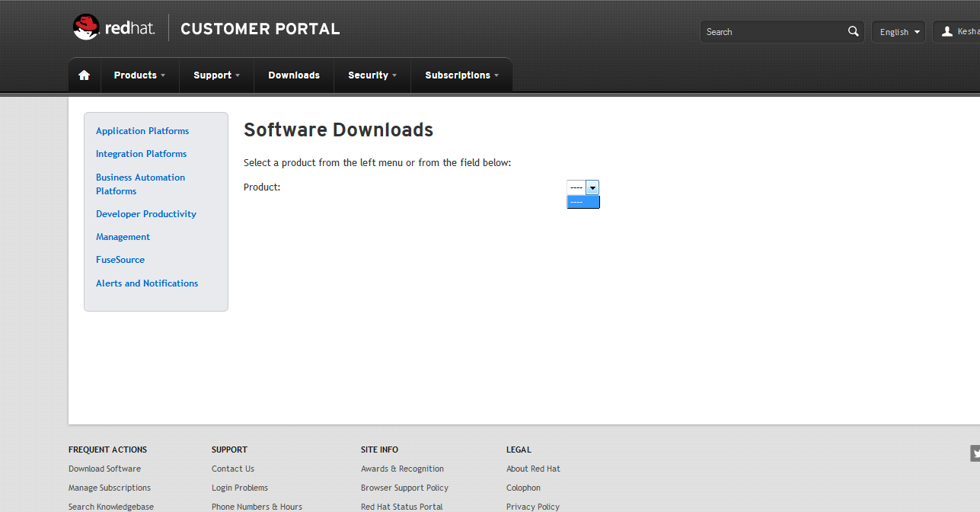980x512 pixels.
Task: Open the Products menu
Action: [x=139, y=75]
